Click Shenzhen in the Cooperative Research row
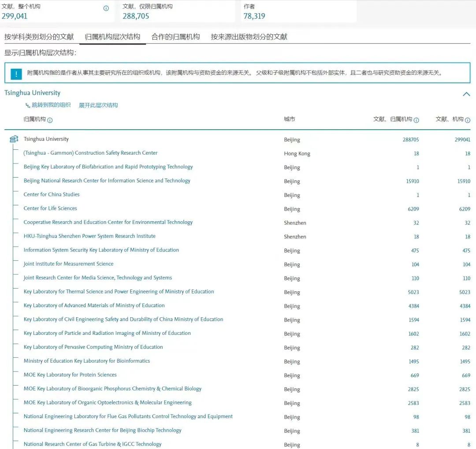The height and width of the screenshot is (449, 476). point(295,223)
